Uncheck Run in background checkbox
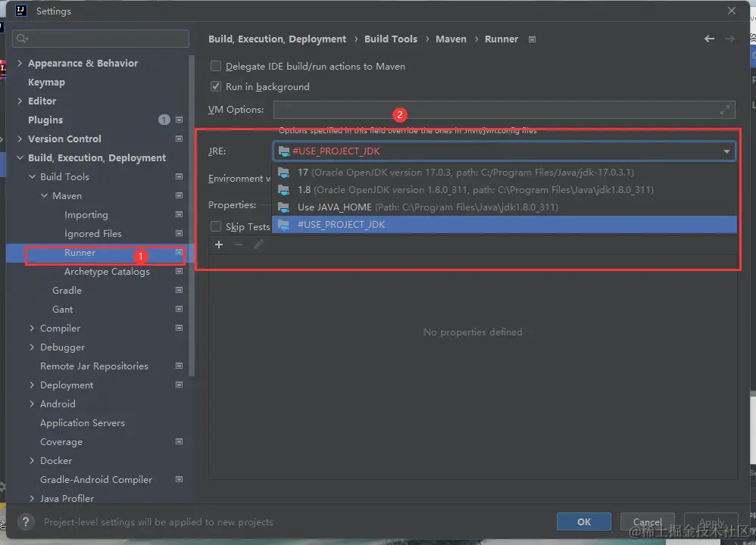Image resolution: width=756 pixels, height=545 pixels. (x=216, y=87)
